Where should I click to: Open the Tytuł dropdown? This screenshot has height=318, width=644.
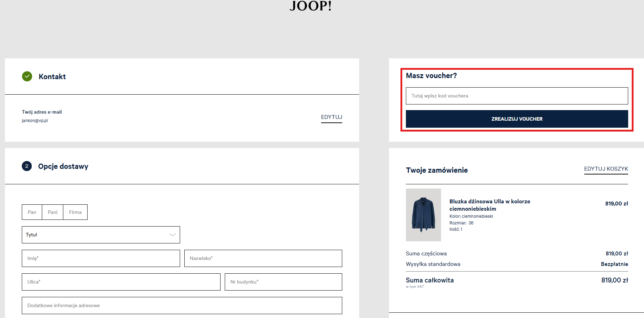101,235
